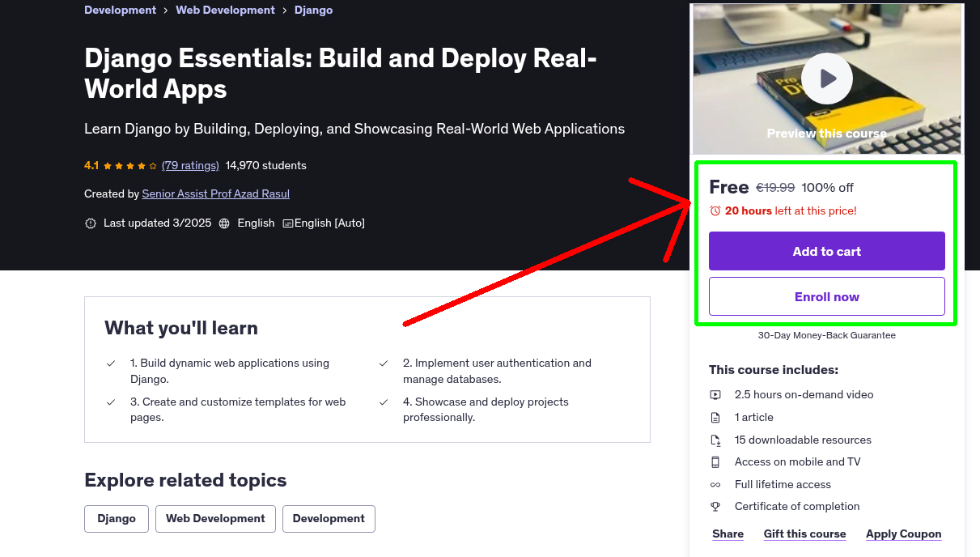Click Apply Coupon
Image resolution: width=980 pixels, height=557 pixels.
(903, 534)
